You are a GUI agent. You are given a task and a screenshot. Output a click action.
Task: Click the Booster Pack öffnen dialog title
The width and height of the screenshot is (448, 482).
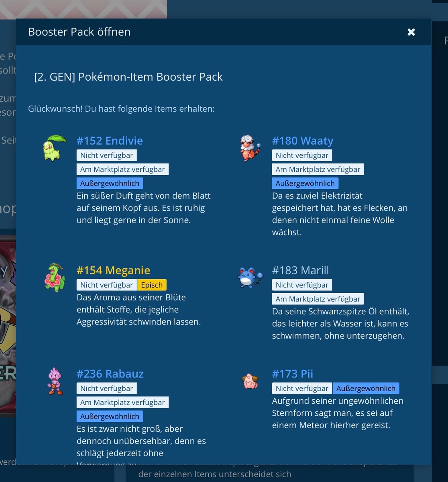79,32
